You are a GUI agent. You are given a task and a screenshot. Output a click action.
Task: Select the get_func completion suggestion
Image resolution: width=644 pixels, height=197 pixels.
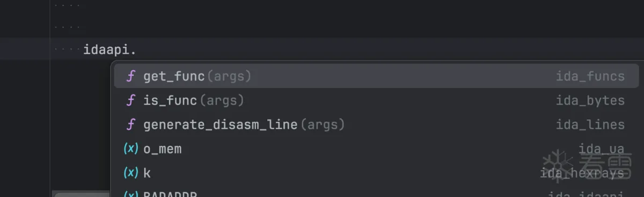(x=376, y=76)
